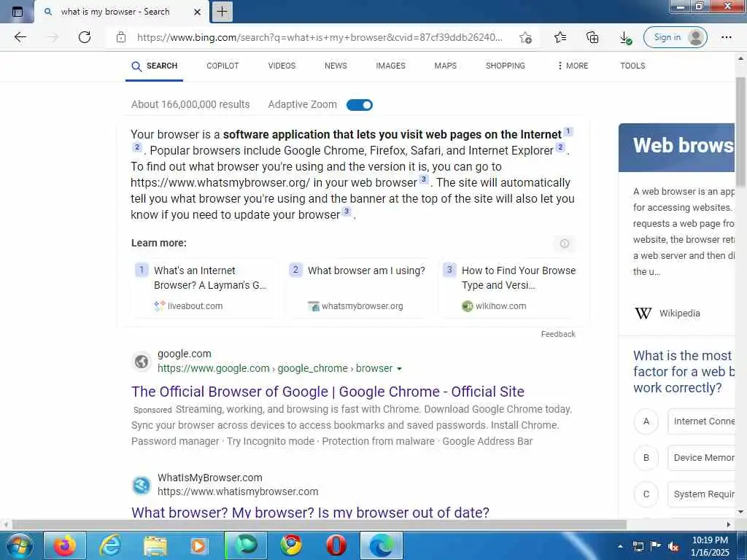Open the Windows Start button
747x560 pixels.
[19, 545]
